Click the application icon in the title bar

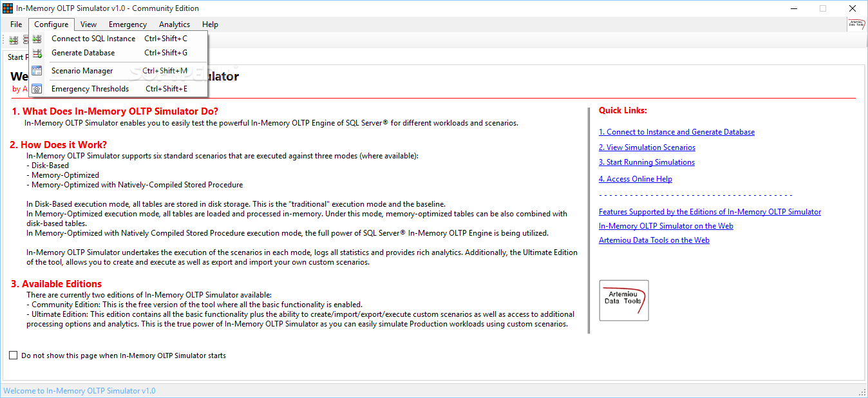pos(8,8)
